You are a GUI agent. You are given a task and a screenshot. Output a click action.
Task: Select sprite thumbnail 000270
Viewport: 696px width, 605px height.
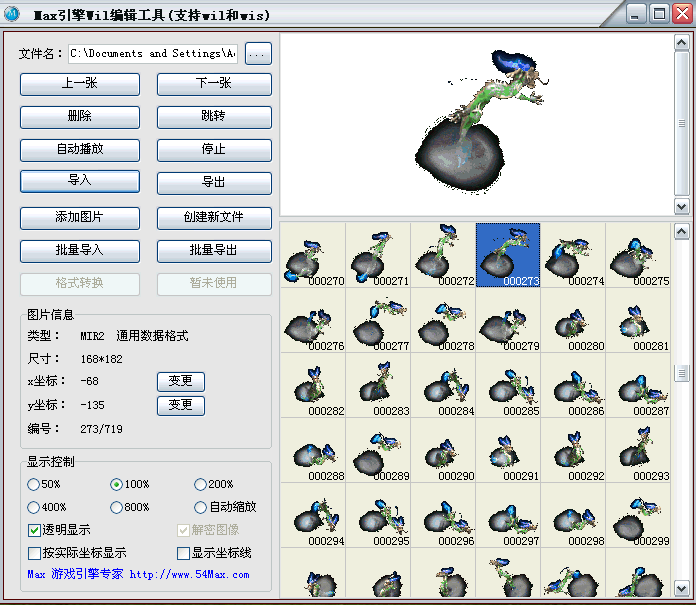pyautogui.click(x=313, y=255)
